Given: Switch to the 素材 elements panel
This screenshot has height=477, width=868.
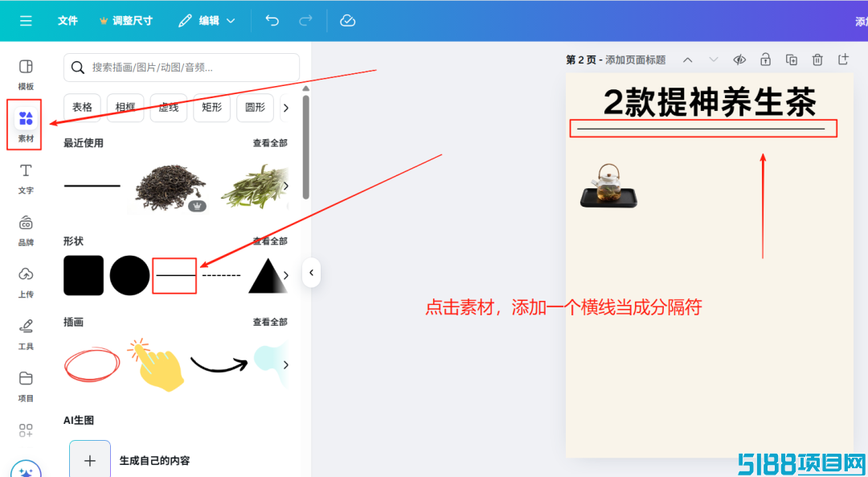Looking at the screenshot, I should pos(26,125).
